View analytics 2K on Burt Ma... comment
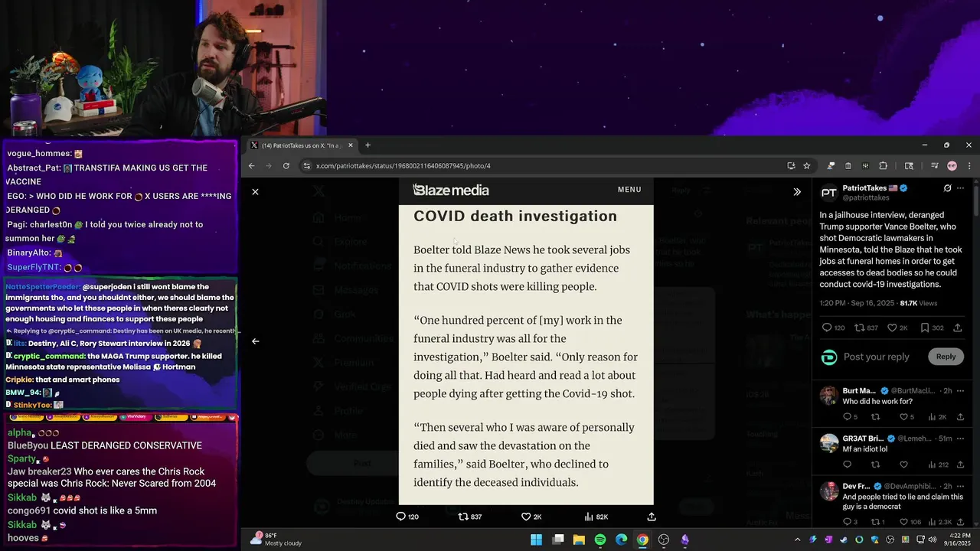This screenshot has width=980, height=551. [x=938, y=417]
